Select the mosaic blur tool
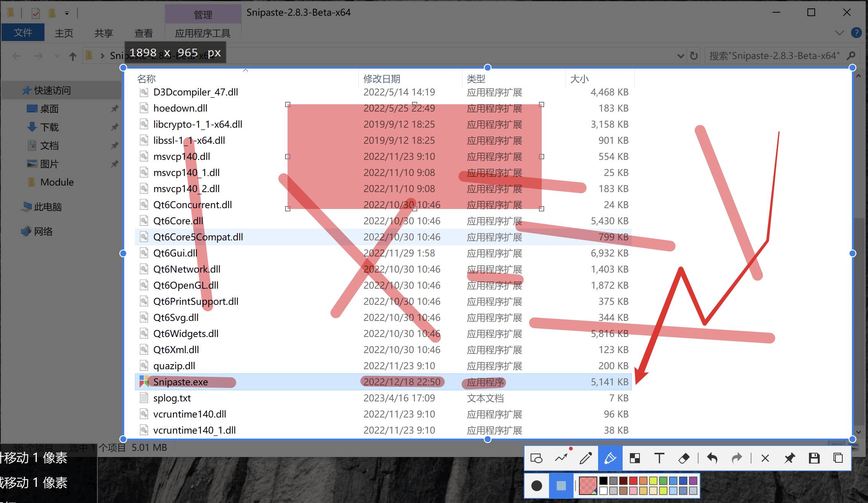Image resolution: width=868 pixels, height=503 pixels. [x=635, y=458]
